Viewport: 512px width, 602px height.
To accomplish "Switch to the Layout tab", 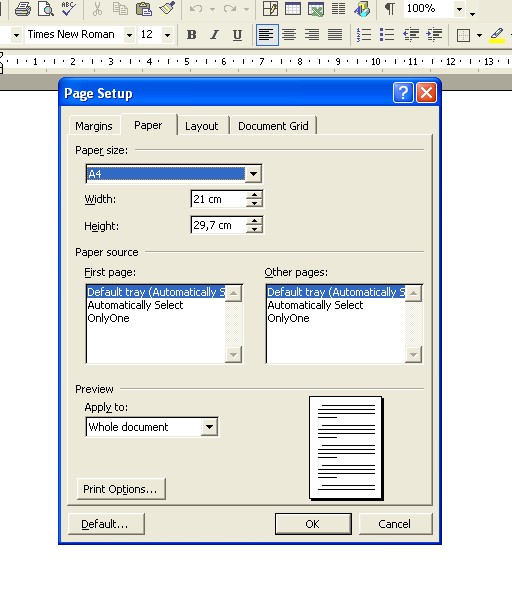I will click(201, 126).
